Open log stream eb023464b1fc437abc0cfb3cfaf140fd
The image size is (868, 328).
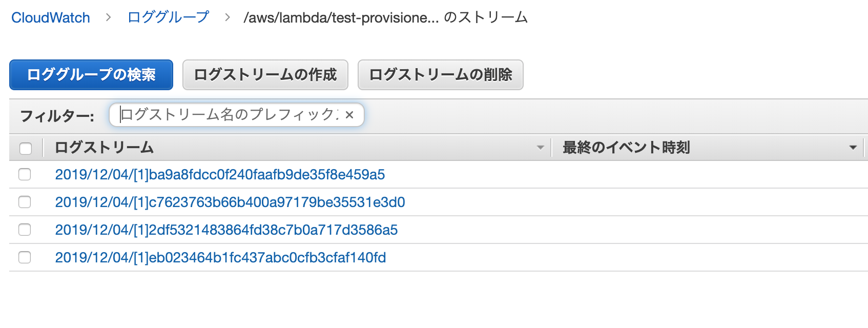coord(220,258)
